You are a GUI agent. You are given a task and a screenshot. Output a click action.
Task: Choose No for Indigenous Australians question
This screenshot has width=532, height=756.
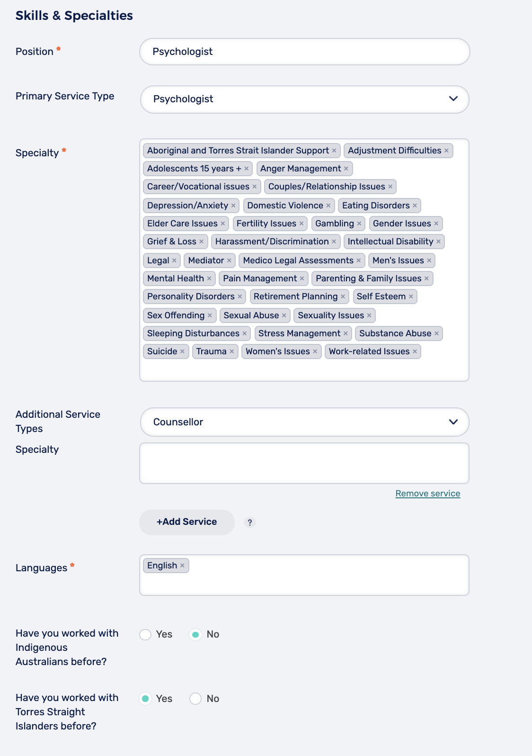(195, 634)
